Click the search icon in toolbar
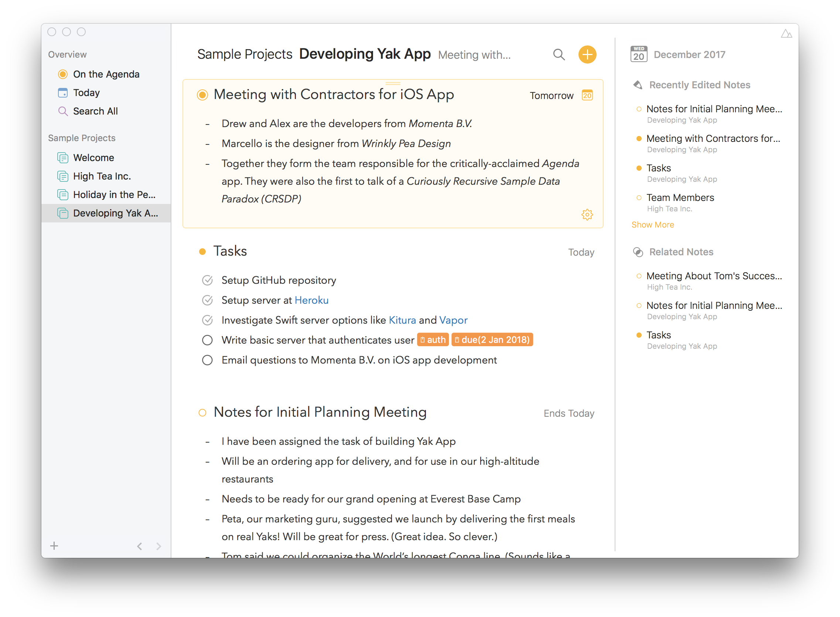 coord(559,54)
